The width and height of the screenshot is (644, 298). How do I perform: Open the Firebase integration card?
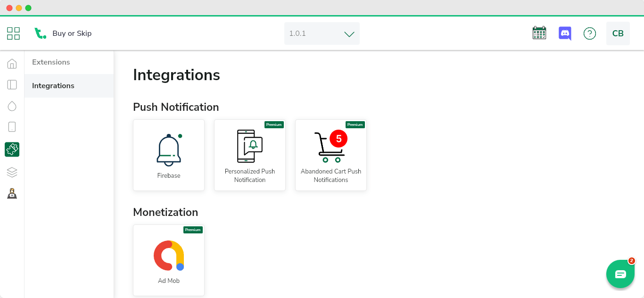[169, 155]
